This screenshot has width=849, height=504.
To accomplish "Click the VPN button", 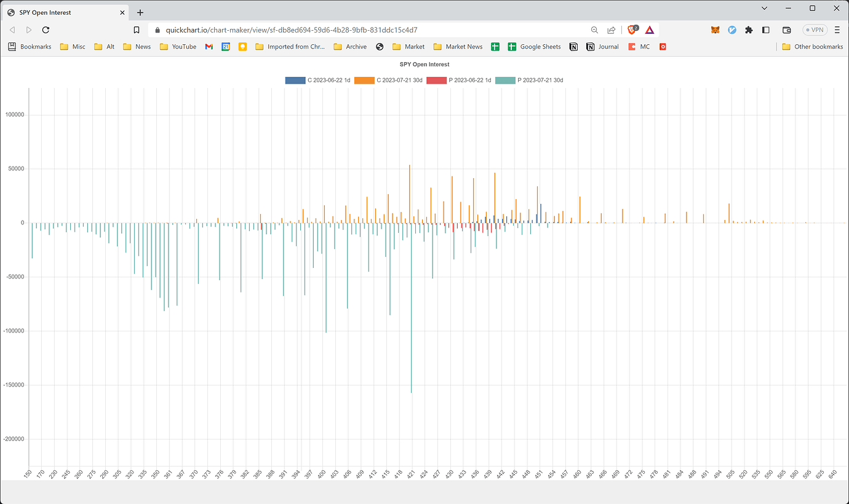I will click(815, 30).
